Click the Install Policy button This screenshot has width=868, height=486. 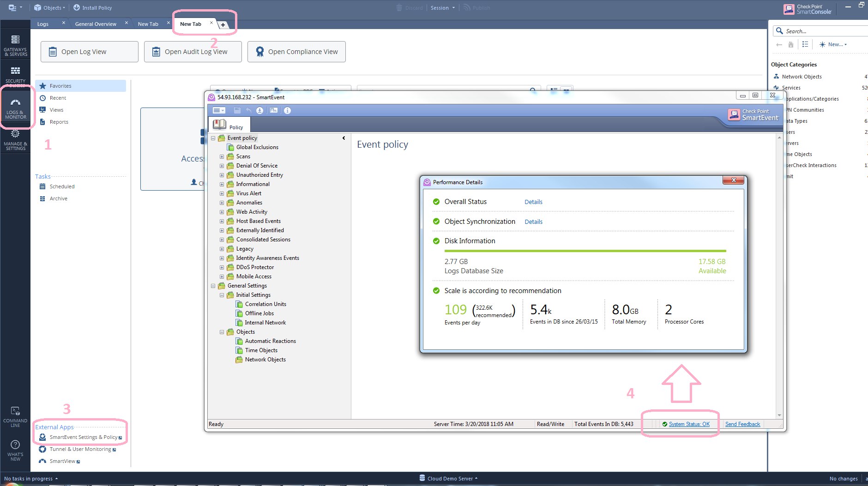click(92, 8)
